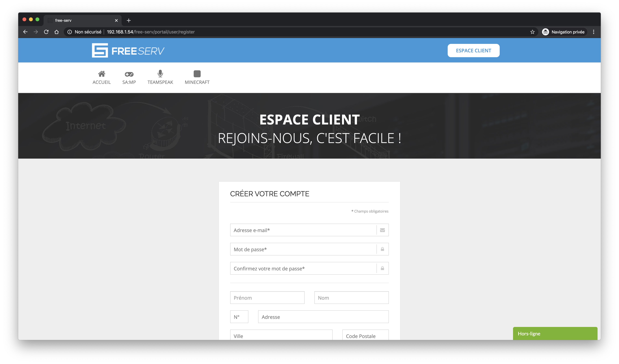Image resolution: width=619 pixels, height=364 pixels.
Task: Click the FreeServ logo in header
Action: [x=128, y=50]
